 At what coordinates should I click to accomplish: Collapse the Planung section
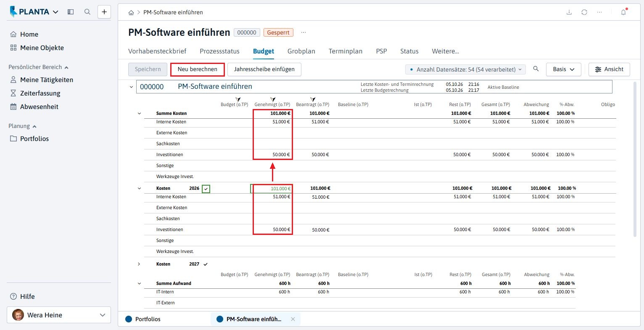[x=34, y=126]
